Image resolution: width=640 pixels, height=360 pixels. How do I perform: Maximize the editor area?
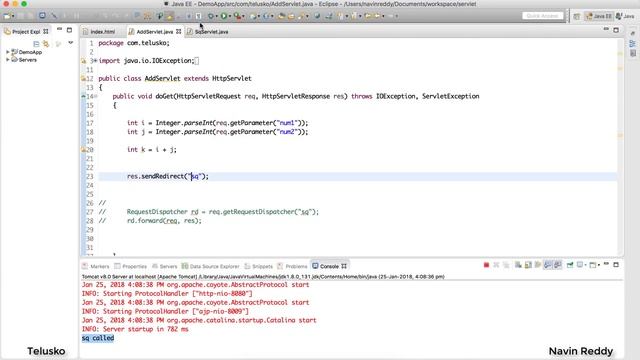(x=616, y=29)
